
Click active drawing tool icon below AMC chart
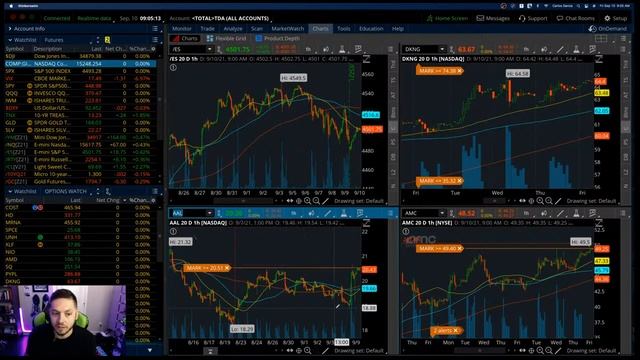558,351
